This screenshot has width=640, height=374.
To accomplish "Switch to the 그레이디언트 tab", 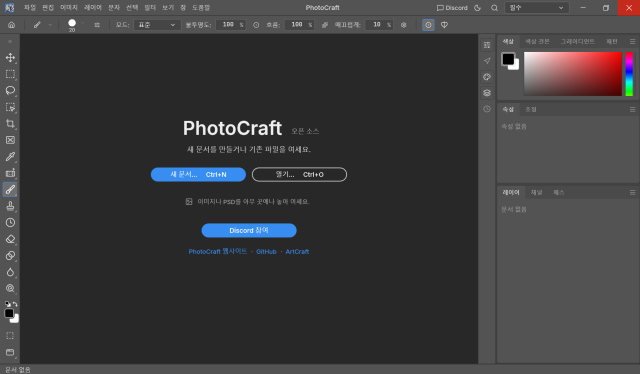I will pyautogui.click(x=577, y=42).
